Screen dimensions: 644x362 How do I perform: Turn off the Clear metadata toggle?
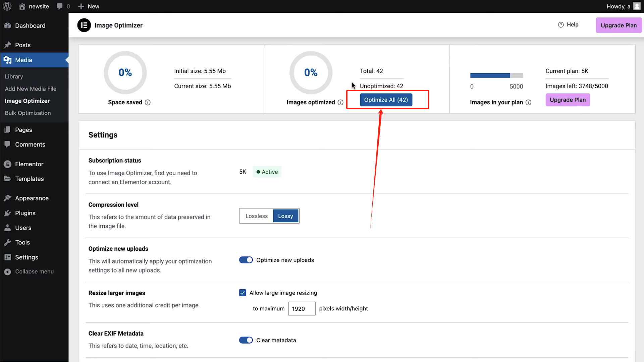click(x=246, y=340)
